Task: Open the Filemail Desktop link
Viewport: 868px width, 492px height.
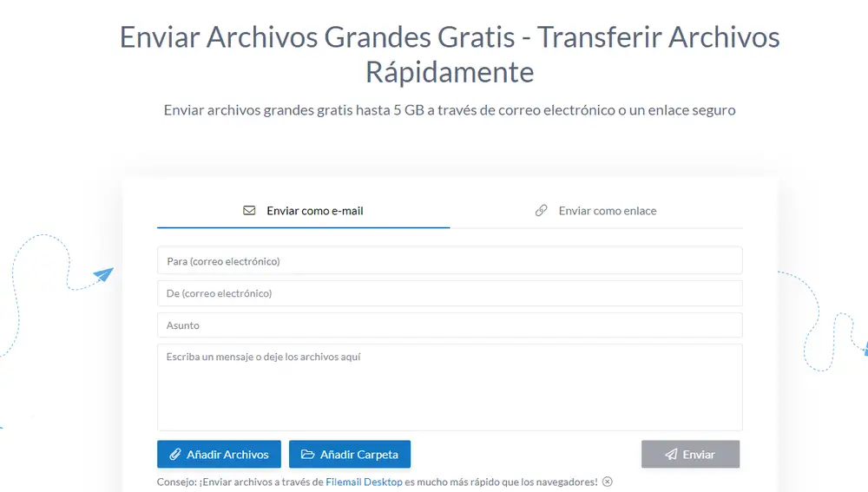Action: click(x=364, y=482)
